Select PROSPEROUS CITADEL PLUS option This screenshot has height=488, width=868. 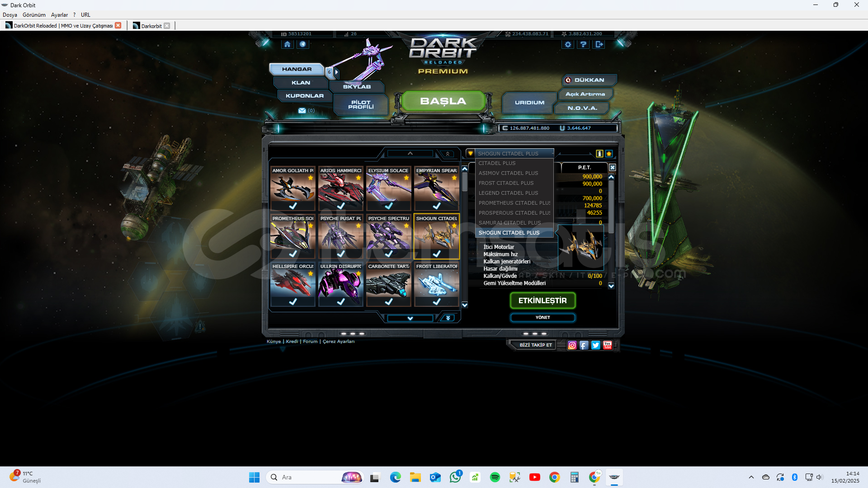click(514, 213)
